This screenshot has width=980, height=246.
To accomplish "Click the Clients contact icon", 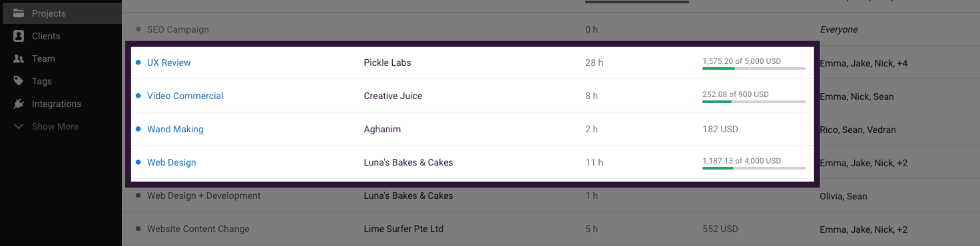I will coord(18,36).
